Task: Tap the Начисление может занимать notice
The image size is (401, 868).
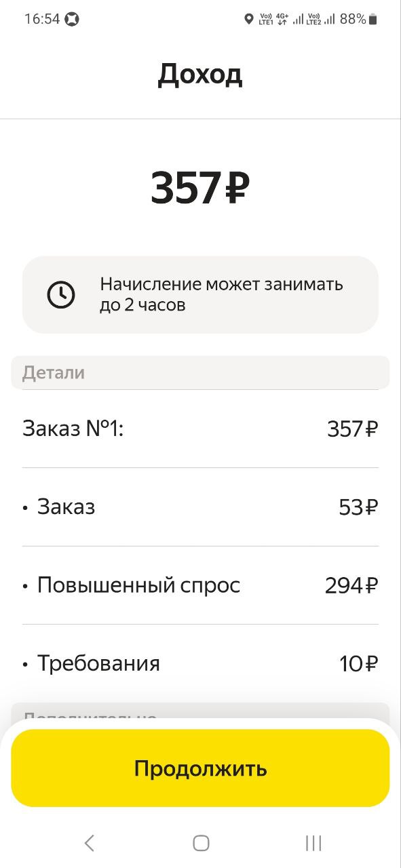Action: (x=200, y=294)
